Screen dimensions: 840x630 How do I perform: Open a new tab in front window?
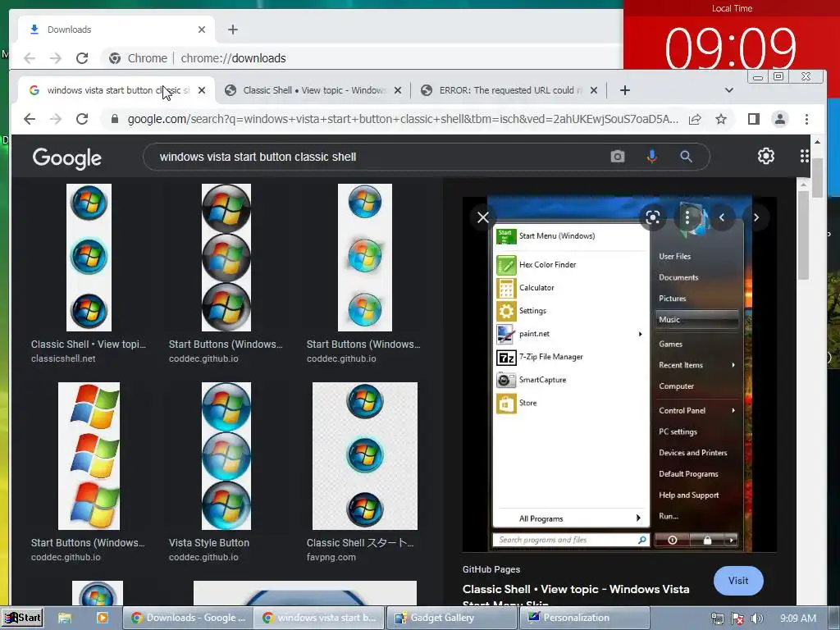pyautogui.click(x=624, y=90)
